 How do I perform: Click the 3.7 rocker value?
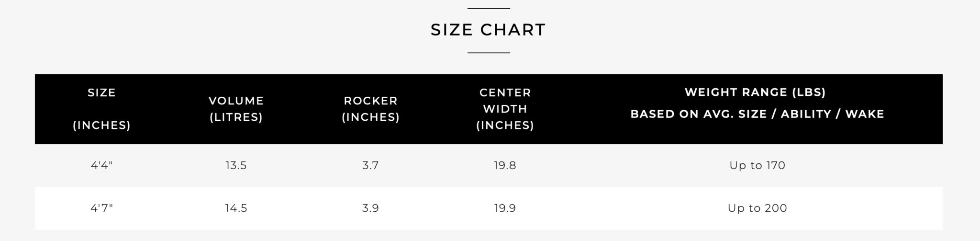pos(370,165)
